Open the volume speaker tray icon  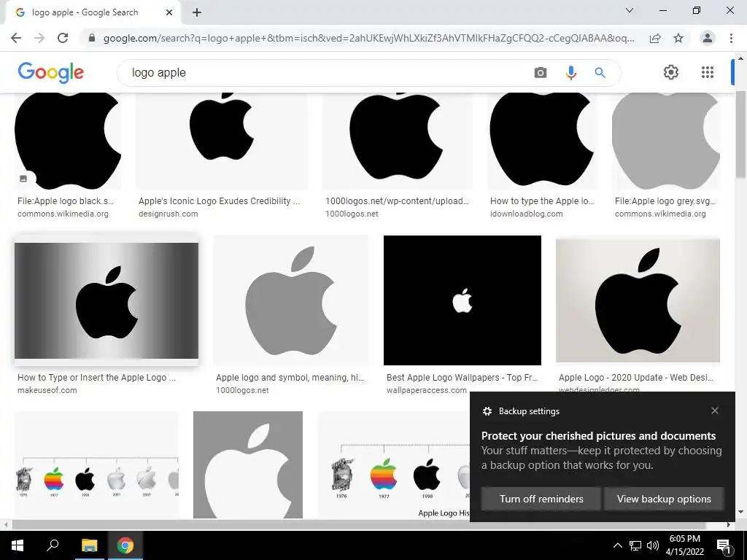click(653, 545)
